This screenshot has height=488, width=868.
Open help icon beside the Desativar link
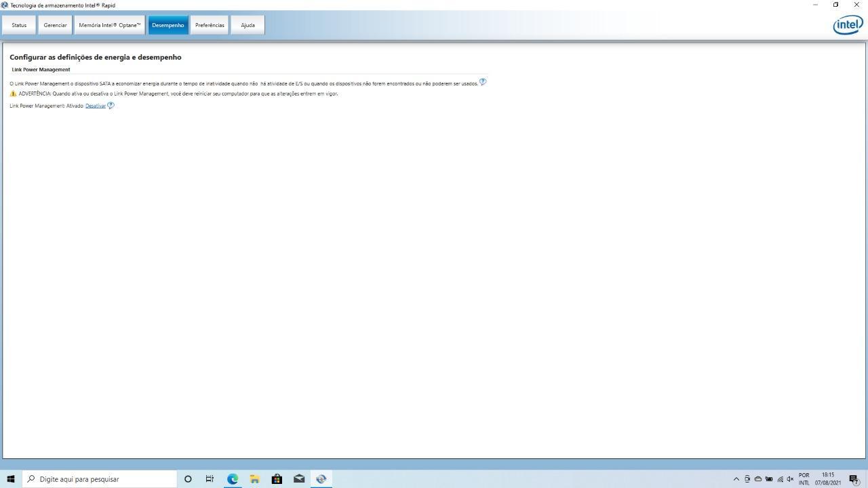click(x=111, y=105)
